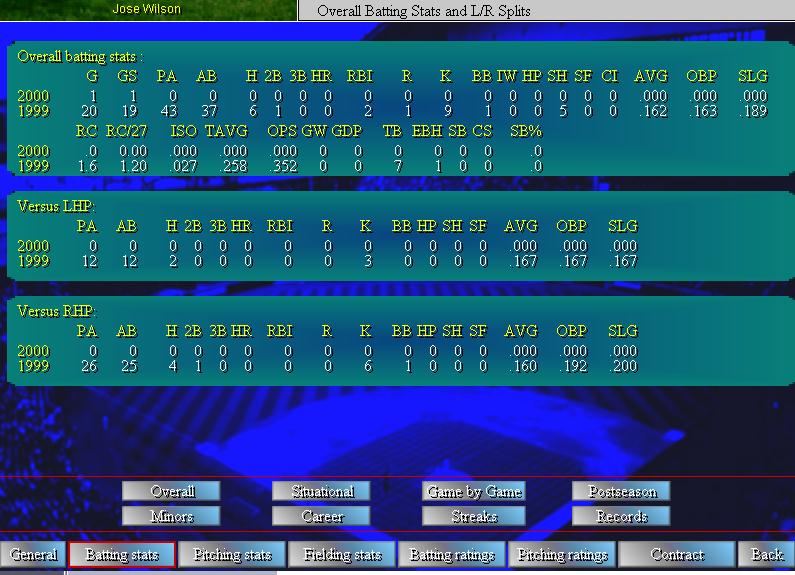Click the Overall batting stats heading
The height and width of the screenshot is (575, 795).
[80, 56]
